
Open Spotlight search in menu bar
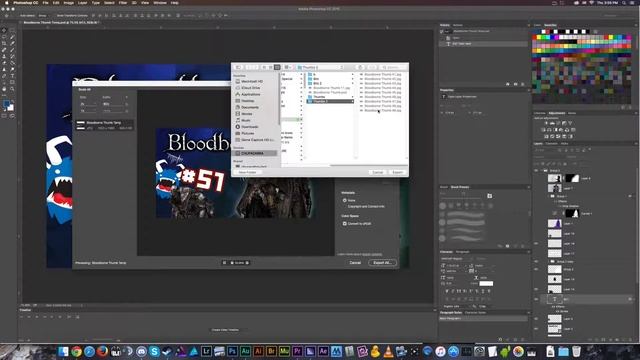(624, 3)
